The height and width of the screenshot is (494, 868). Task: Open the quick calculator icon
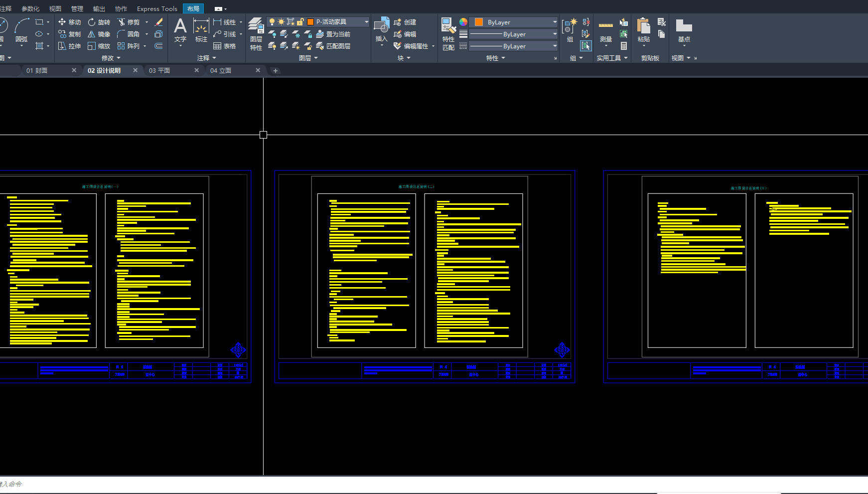click(623, 46)
